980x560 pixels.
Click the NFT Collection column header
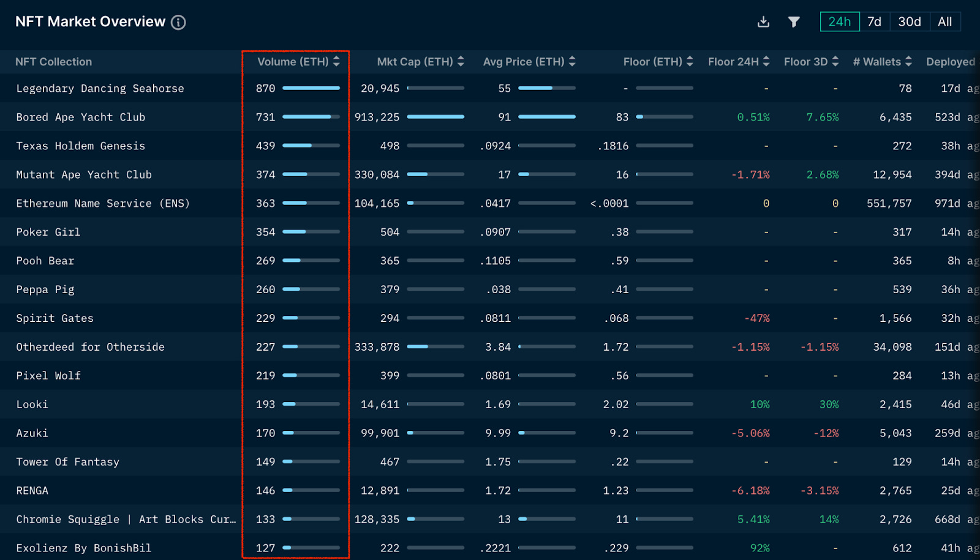tap(54, 62)
